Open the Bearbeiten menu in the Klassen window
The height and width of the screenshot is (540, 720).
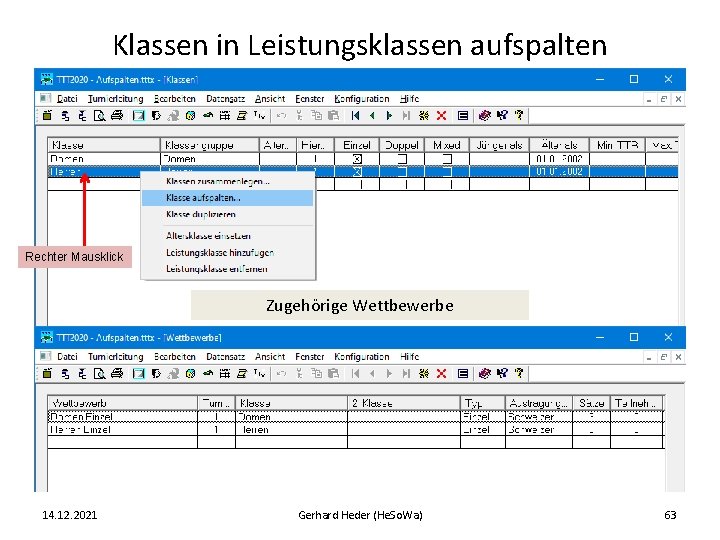tap(175, 99)
